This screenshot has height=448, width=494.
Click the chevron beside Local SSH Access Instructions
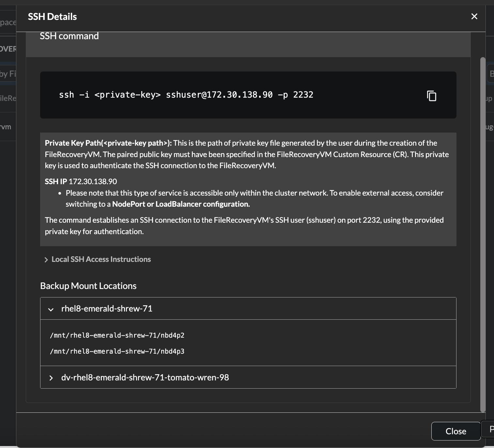(x=46, y=260)
